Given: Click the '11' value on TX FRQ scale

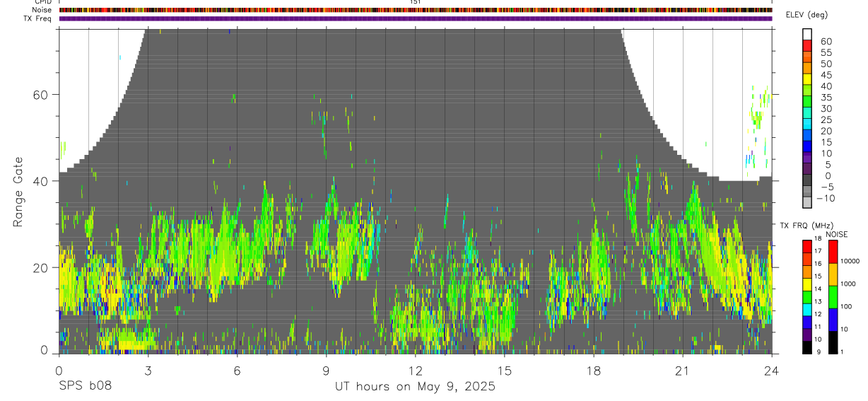Looking at the screenshot, I should [x=818, y=327].
